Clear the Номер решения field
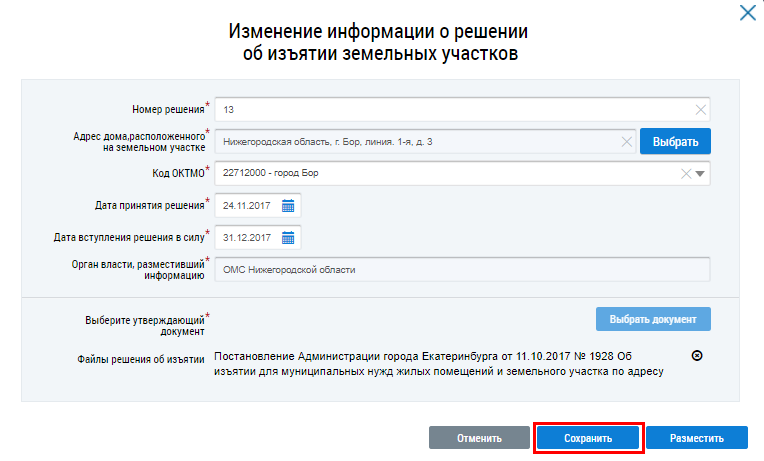This screenshot has width=764, height=461. [700, 110]
